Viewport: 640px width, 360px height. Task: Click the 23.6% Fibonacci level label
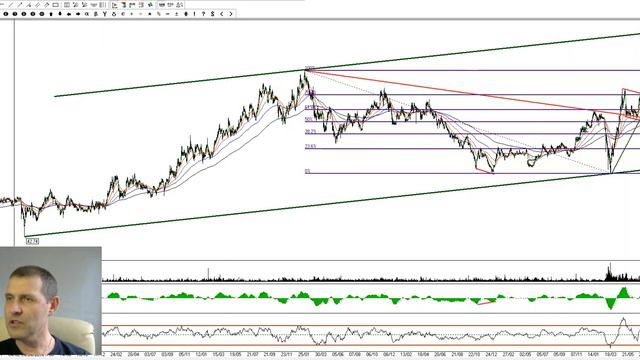tap(310, 146)
